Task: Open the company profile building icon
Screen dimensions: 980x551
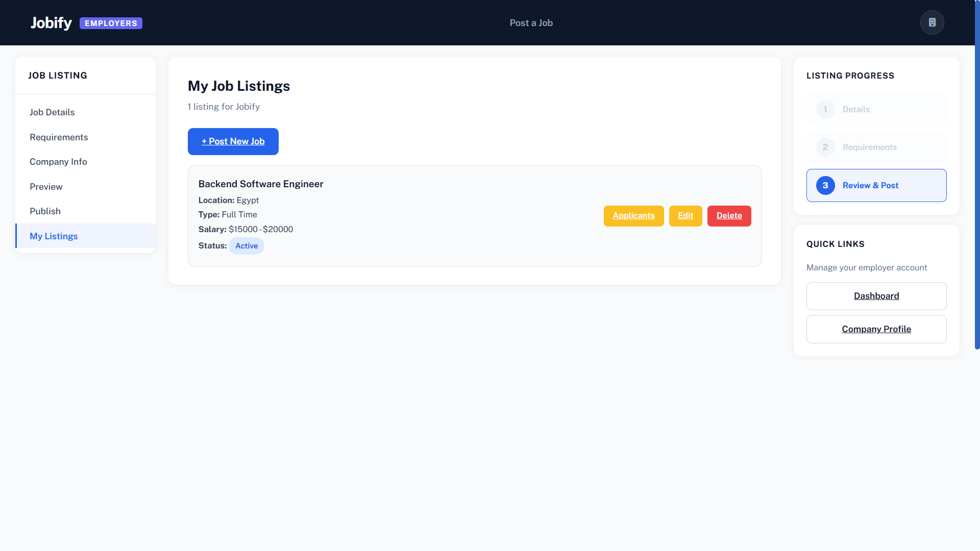Action: point(932,22)
